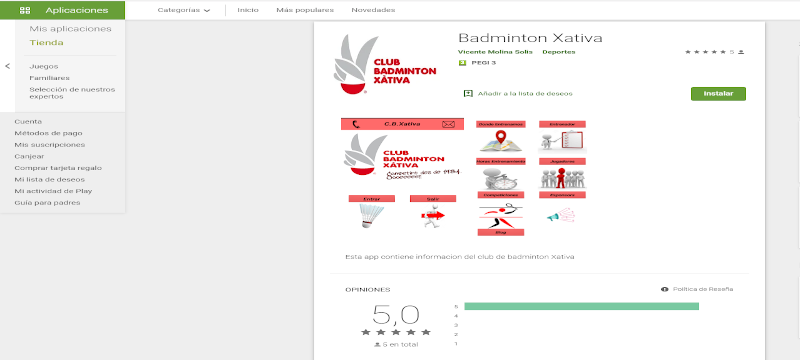Open the Deportes category link
Screen dimensions: 800x360
559,52
